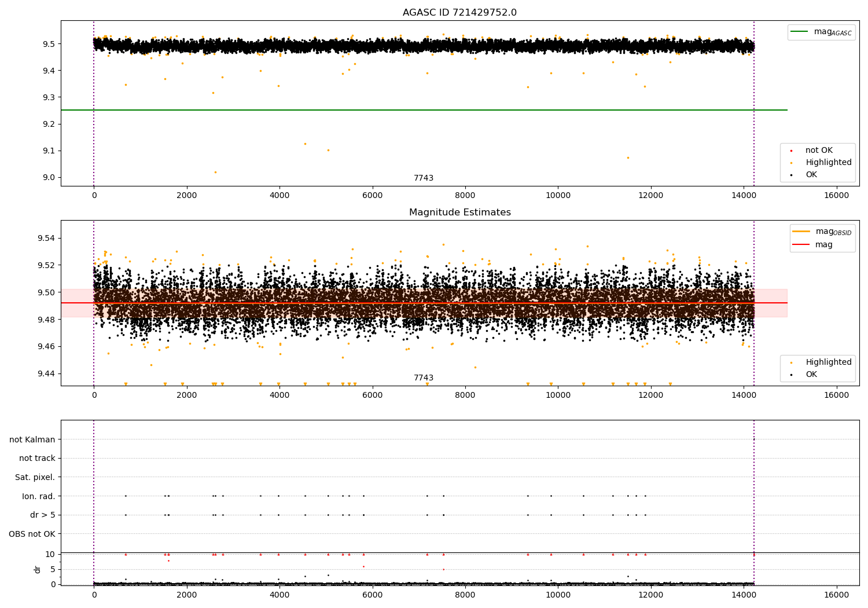Viewport: 868px width, 608px height.
Task: Select the 'Magnitude Estimates' title
Action: [459, 213]
